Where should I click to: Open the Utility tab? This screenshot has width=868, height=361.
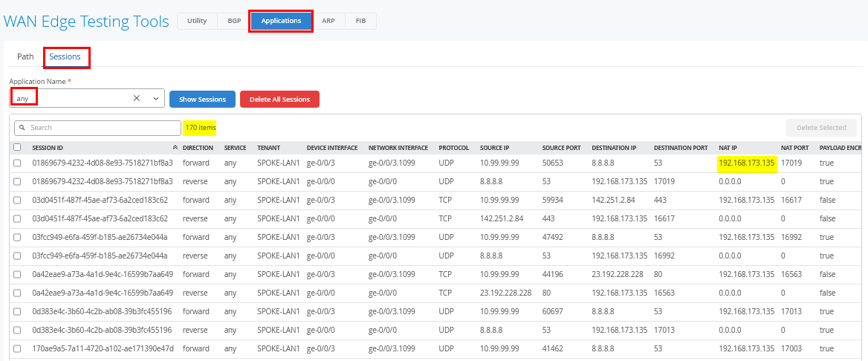click(197, 21)
